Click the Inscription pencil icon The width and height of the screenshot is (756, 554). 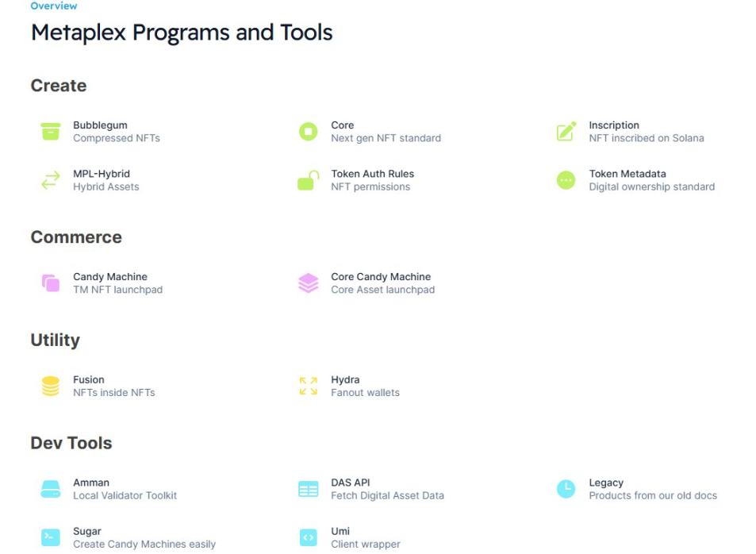tap(566, 132)
